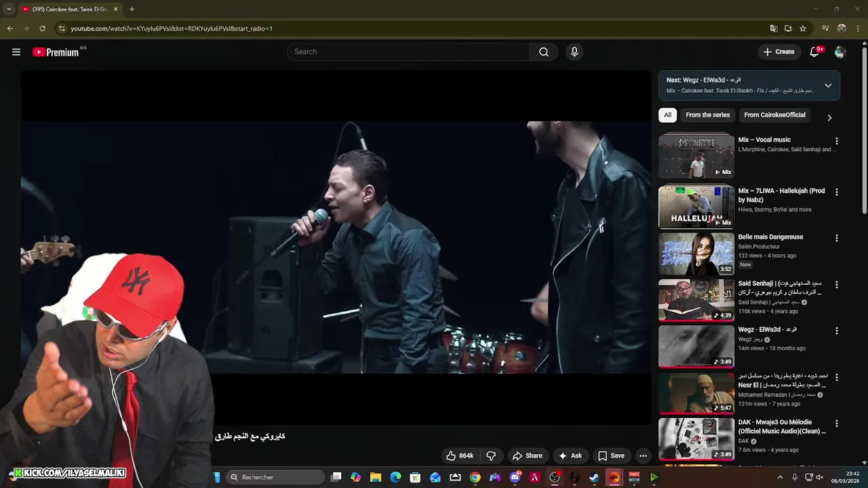Open tab search dropdown arrow
Viewport: 868px width, 488px height.
click(9, 9)
